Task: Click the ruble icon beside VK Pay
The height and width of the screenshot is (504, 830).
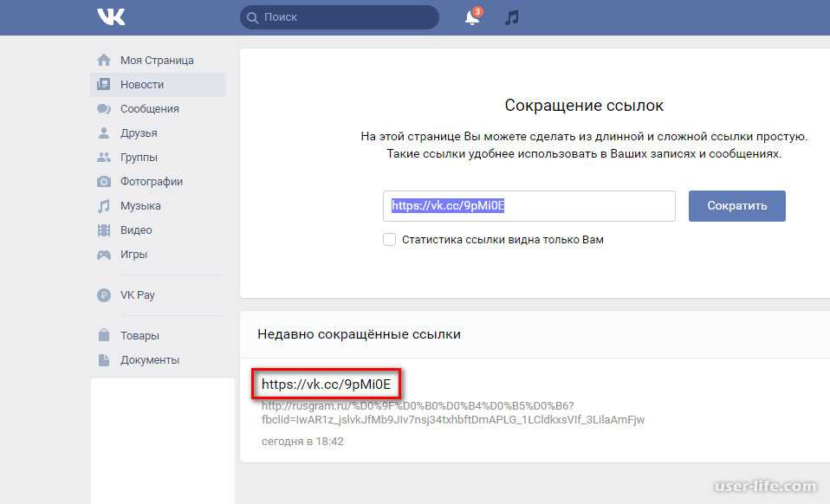Action: coord(104,295)
